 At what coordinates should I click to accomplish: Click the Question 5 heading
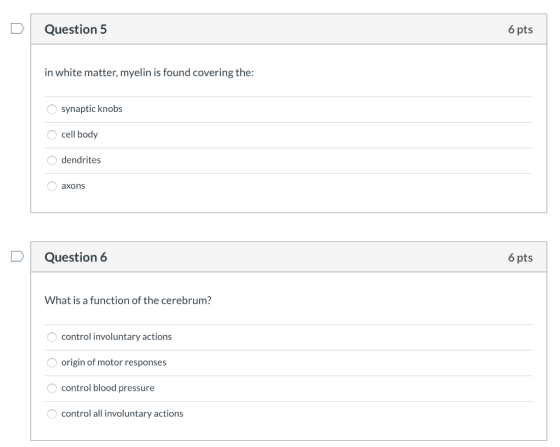point(76,29)
